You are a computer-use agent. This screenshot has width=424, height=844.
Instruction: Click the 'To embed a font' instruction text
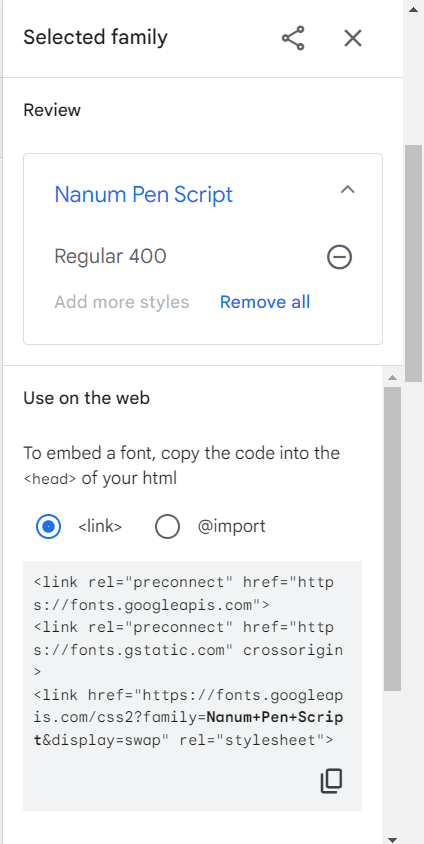pyautogui.click(x=181, y=465)
